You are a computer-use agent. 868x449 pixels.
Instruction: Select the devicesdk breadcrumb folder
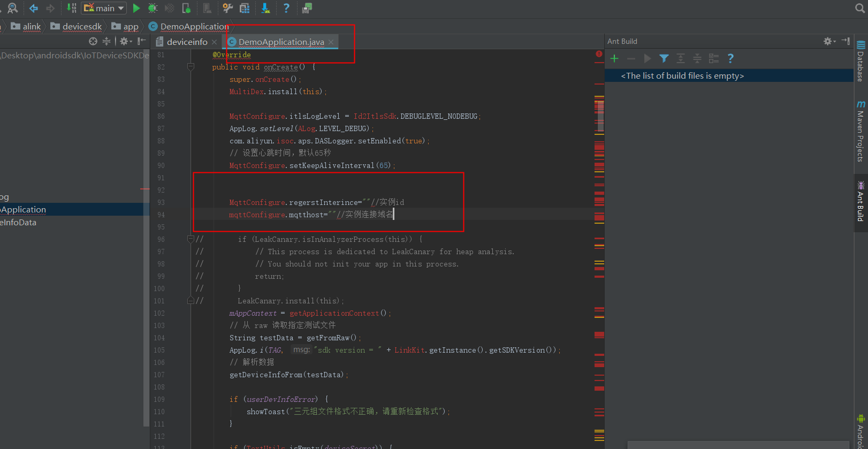pos(76,26)
